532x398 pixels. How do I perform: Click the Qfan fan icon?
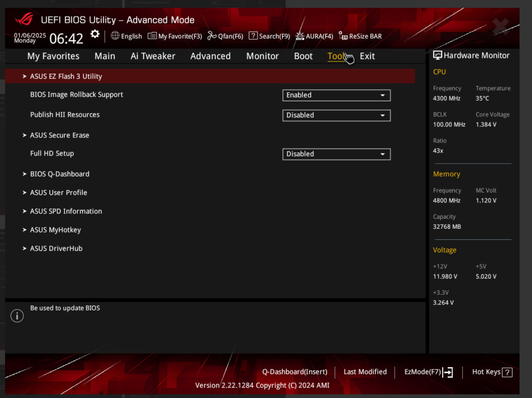[212, 36]
